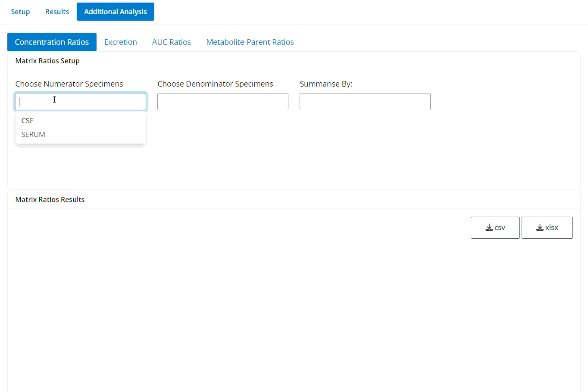Open the Results tab

[56, 12]
